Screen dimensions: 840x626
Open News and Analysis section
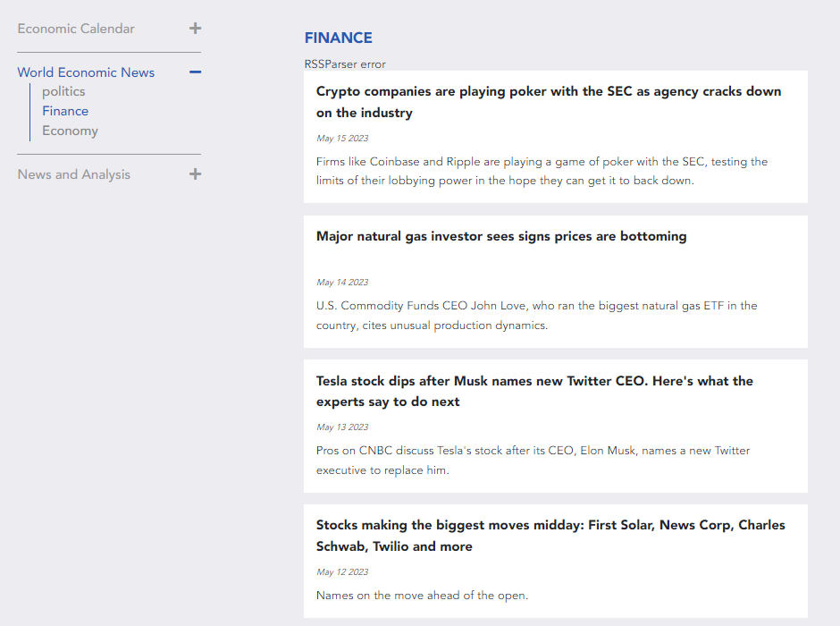[74, 174]
